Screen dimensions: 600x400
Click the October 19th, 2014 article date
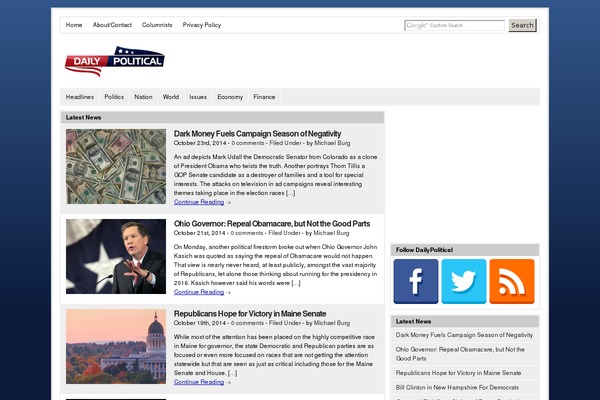click(200, 323)
